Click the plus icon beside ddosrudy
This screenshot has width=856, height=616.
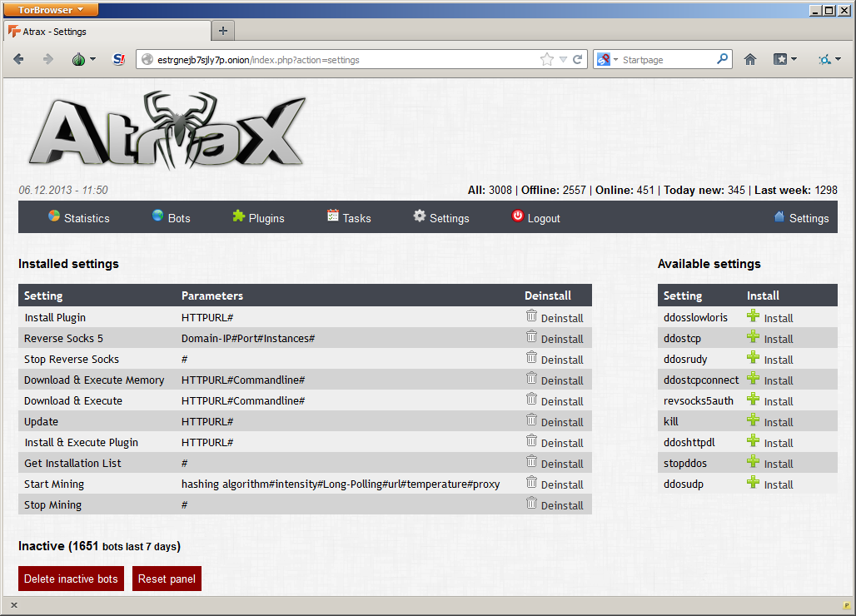[753, 357]
